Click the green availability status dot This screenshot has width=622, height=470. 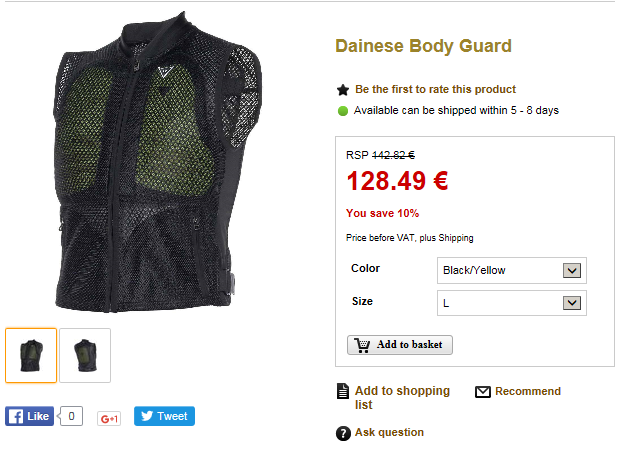(x=343, y=111)
